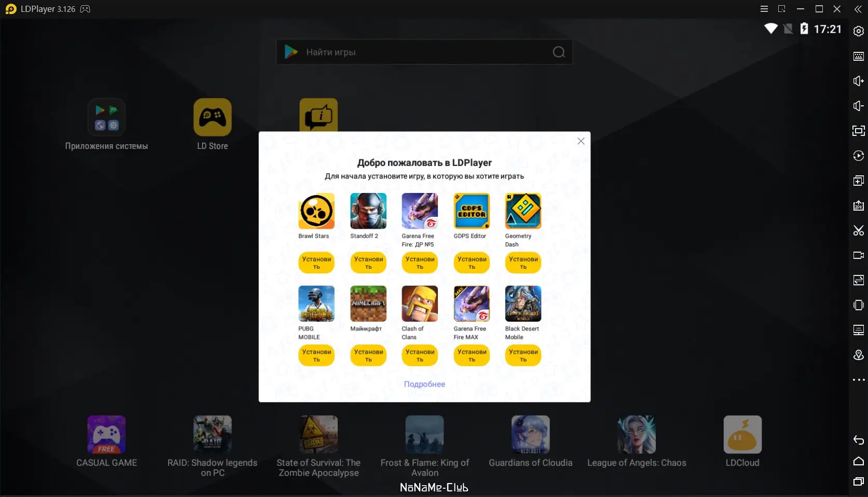Open the 'Подробнее' link

click(424, 384)
